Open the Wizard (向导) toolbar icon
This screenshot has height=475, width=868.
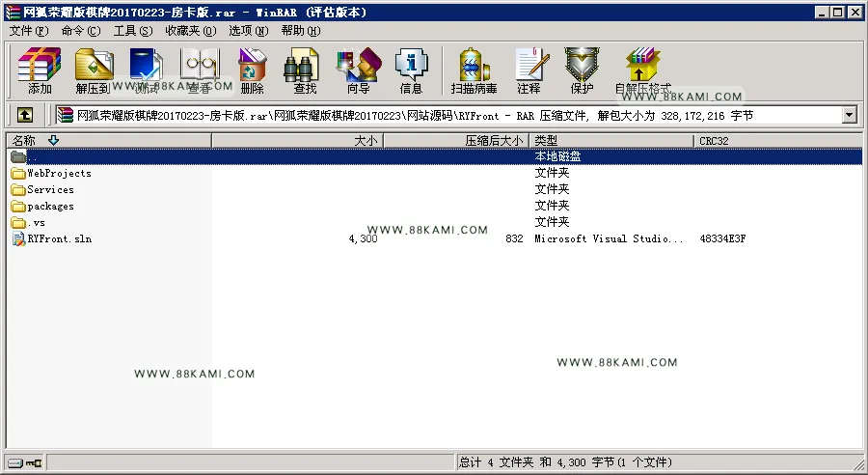(359, 70)
